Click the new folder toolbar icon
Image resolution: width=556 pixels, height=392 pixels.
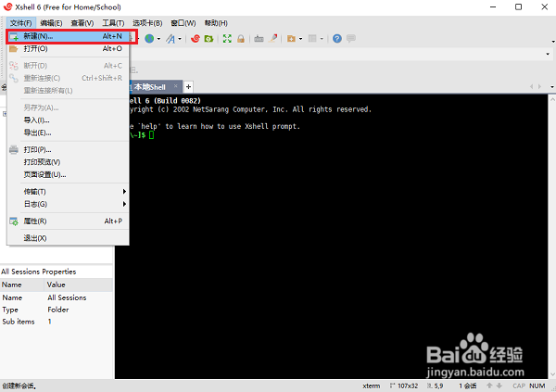291,38
